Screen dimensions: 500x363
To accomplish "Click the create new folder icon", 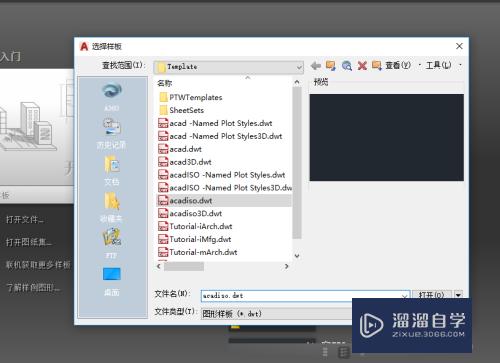I will [x=377, y=66].
